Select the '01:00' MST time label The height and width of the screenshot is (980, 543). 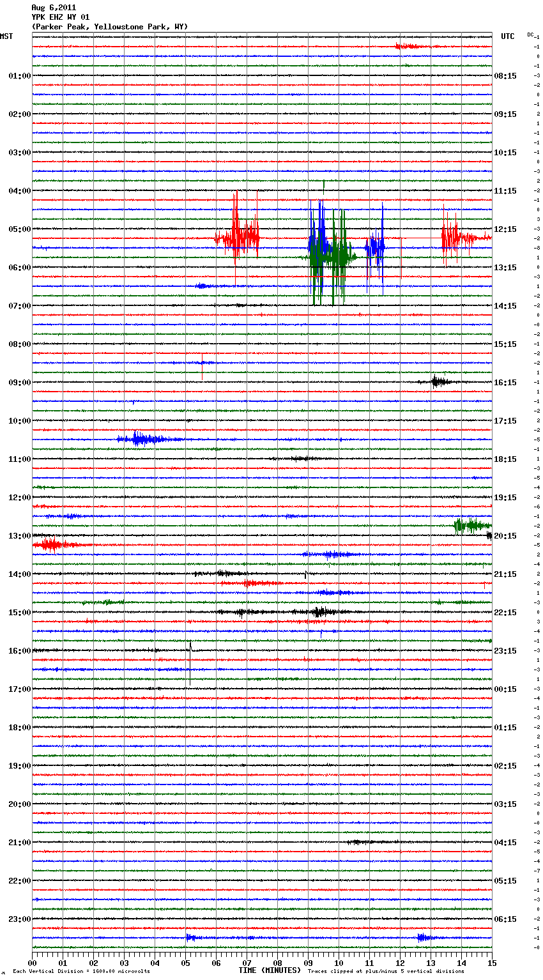20,76
